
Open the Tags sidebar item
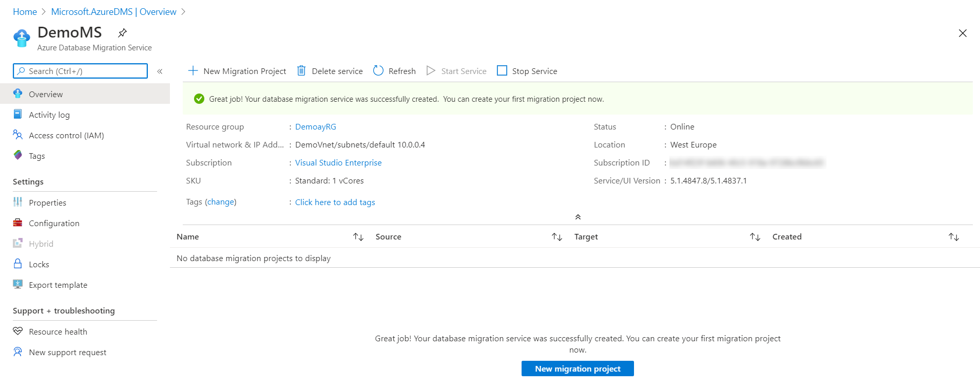pyautogui.click(x=36, y=156)
